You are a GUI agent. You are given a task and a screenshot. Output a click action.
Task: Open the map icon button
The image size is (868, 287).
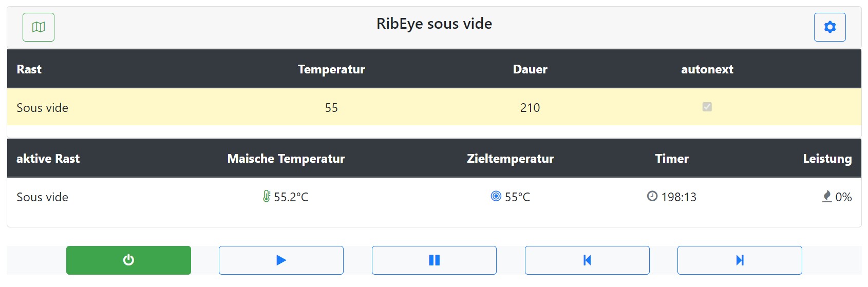(x=39, y=27)
